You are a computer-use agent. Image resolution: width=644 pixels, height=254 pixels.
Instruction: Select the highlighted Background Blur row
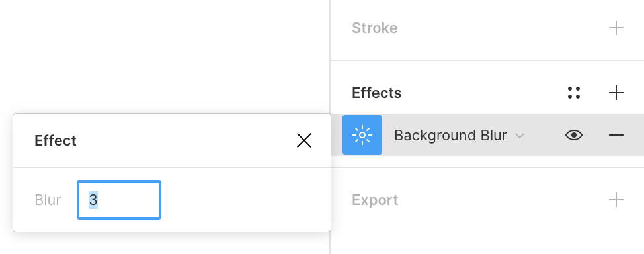pos(487,135)
